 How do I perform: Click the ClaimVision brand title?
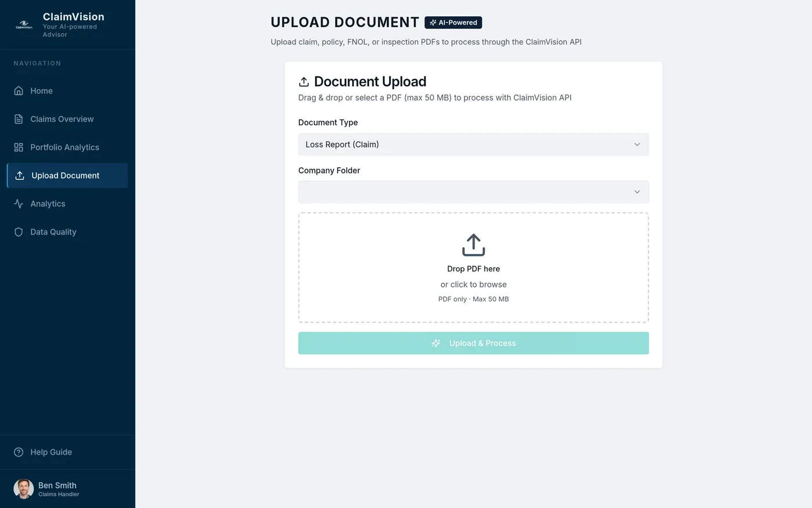[74, 17]
